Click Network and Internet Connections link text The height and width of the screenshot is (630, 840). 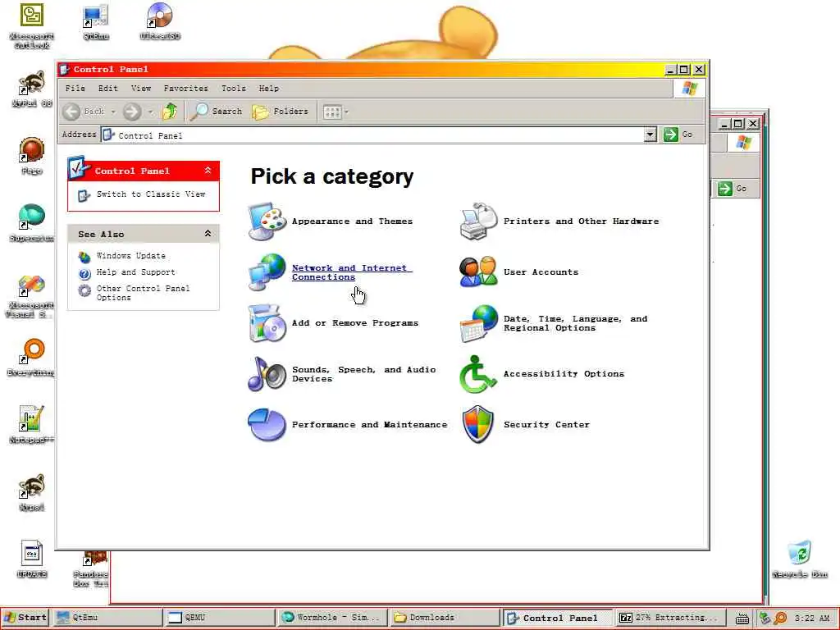352,272
